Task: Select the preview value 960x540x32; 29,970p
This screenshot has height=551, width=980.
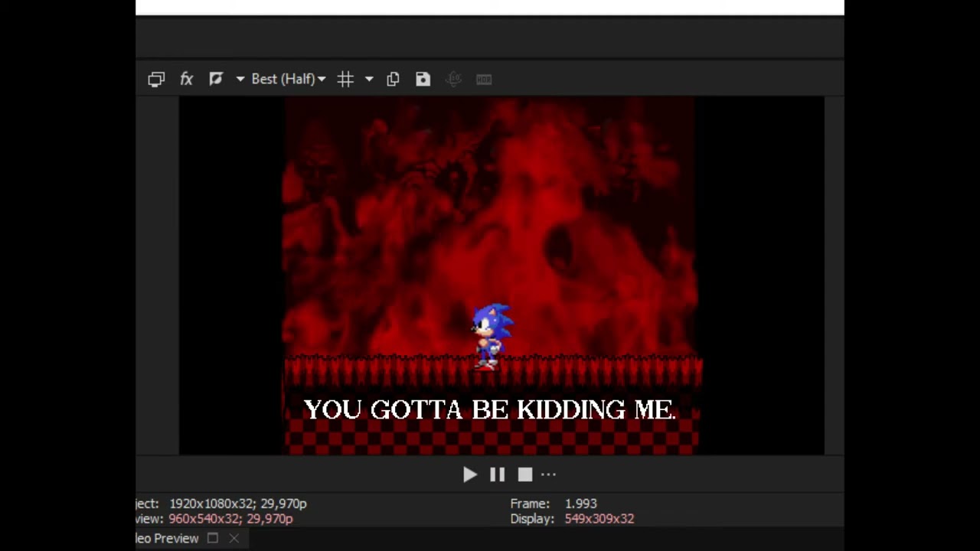Action: (230, 519)
